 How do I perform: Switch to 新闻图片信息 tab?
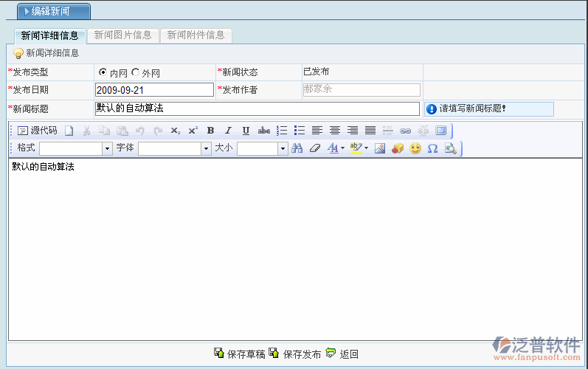tap(122, 35)
